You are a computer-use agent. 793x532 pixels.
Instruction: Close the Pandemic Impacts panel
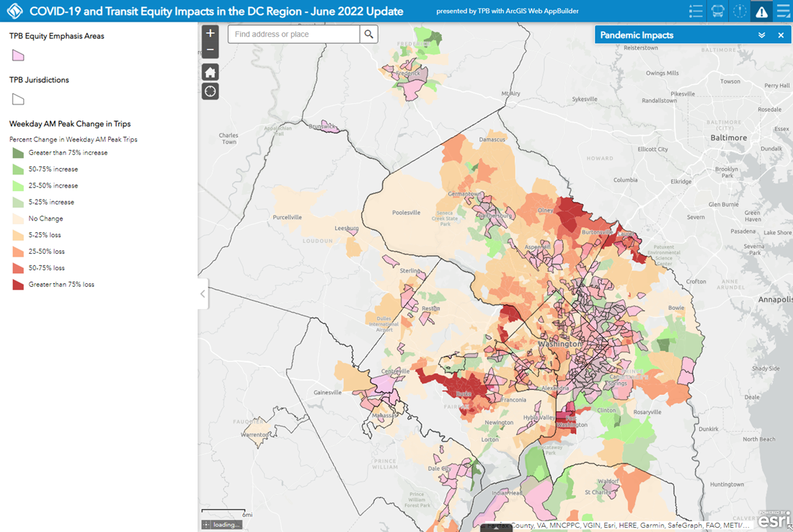click(x=781, y=34)
